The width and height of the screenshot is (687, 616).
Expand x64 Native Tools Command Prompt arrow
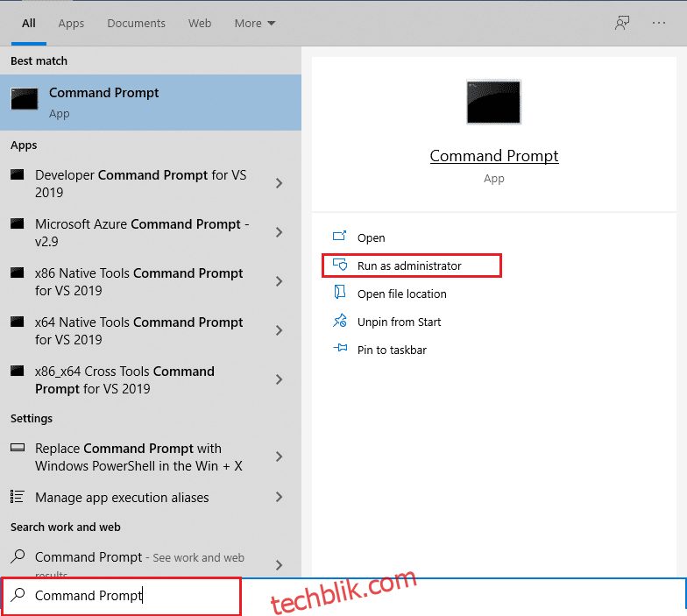coord(279,330)
